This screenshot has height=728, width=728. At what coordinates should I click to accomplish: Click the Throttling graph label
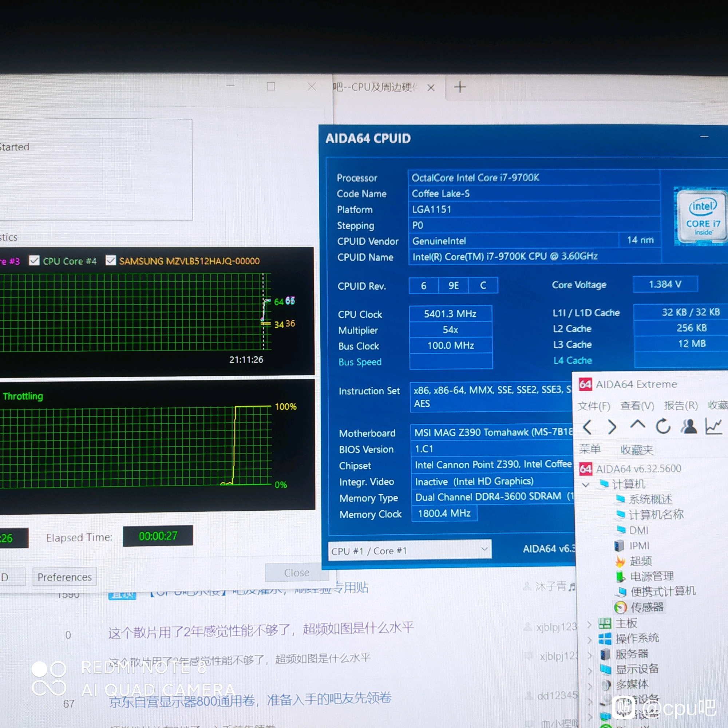23,396
